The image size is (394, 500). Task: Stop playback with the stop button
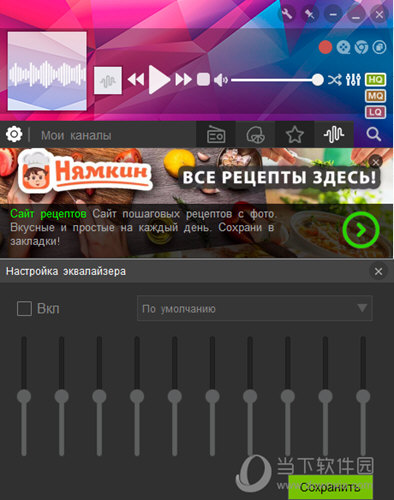click(x=203, y=80)
